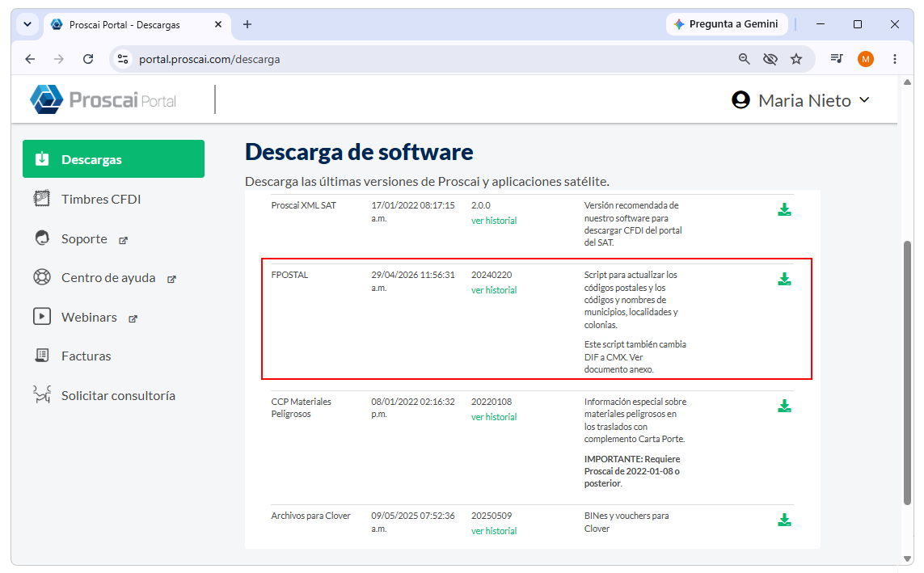Click the Pregunta a Gemini button
The width and height of the screenshot is (924, 573).
click(x=728, y=24)
